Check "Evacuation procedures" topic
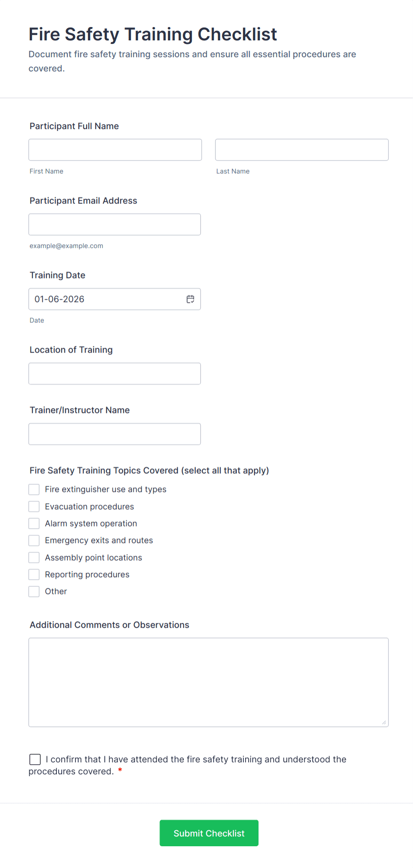Screen dimensions: 413x868 coord(34,506)
